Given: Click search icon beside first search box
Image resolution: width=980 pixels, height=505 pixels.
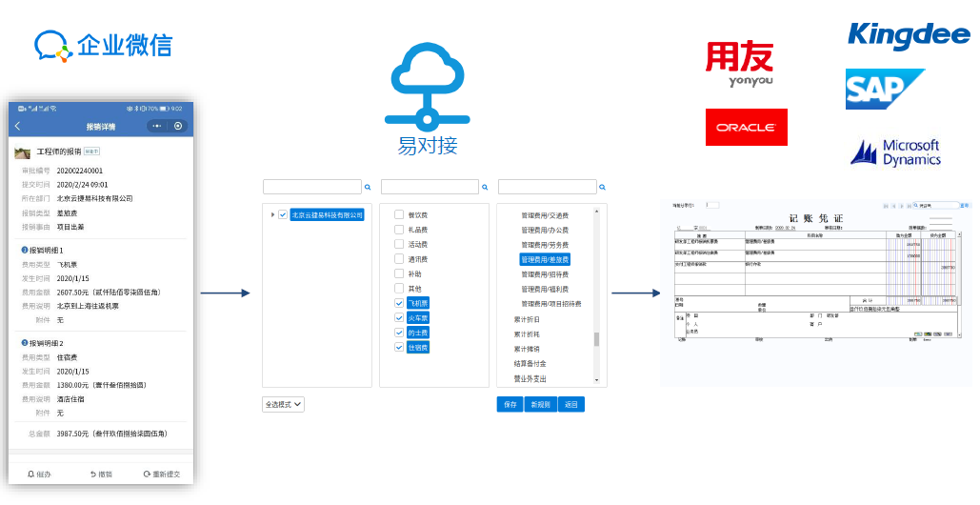Looking at the screenshot, I should coord(368,187).
